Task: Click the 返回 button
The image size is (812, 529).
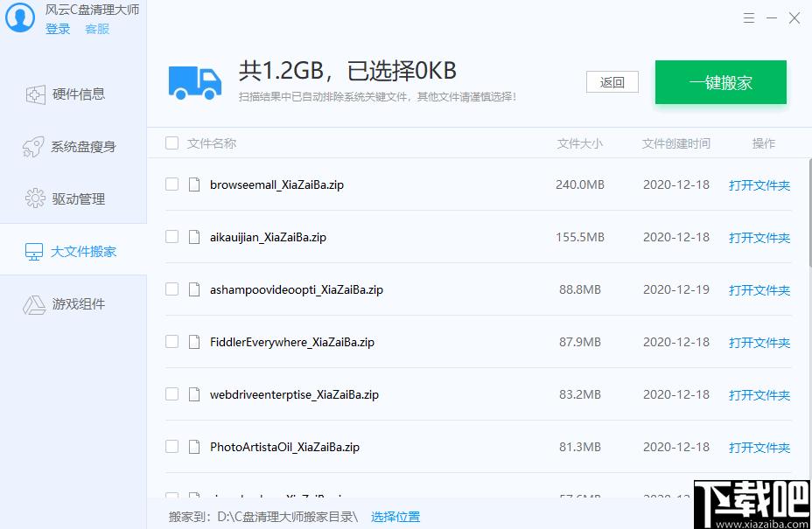Action: (x=612, y=82)
